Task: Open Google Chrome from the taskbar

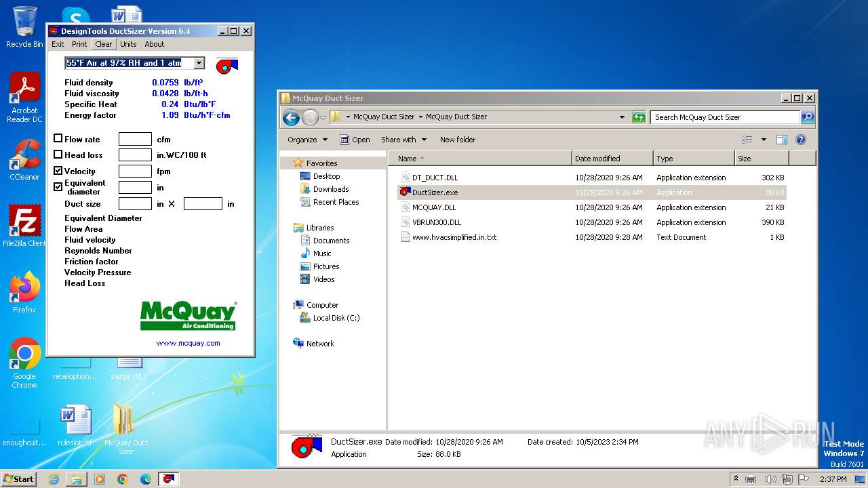Action: [x=123, y=479]
